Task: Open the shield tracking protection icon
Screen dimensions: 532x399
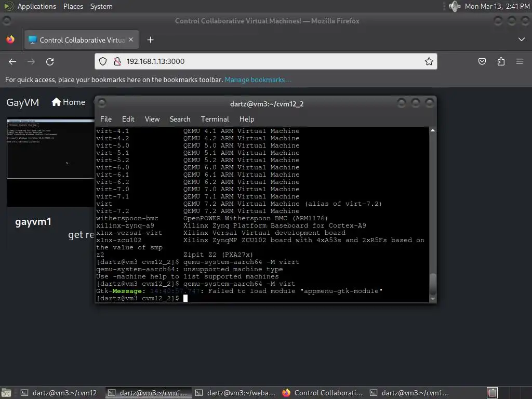Action: coord(103,61)
